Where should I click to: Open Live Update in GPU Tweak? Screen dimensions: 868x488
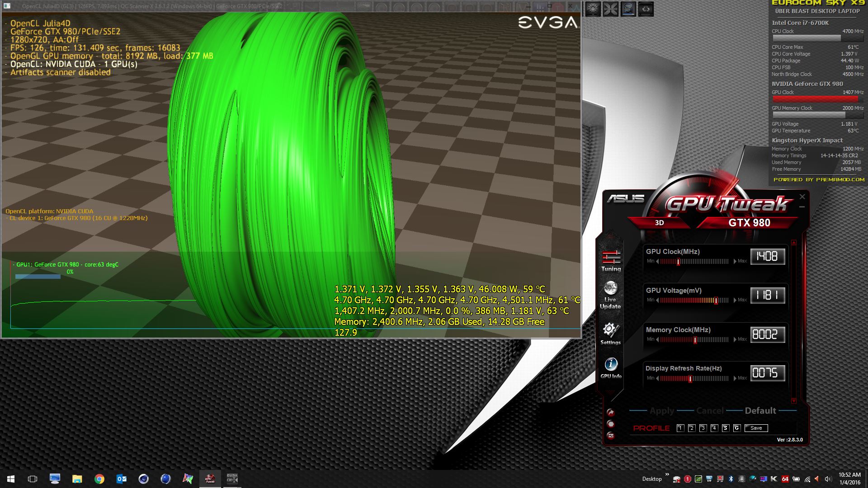coord(610,295)
